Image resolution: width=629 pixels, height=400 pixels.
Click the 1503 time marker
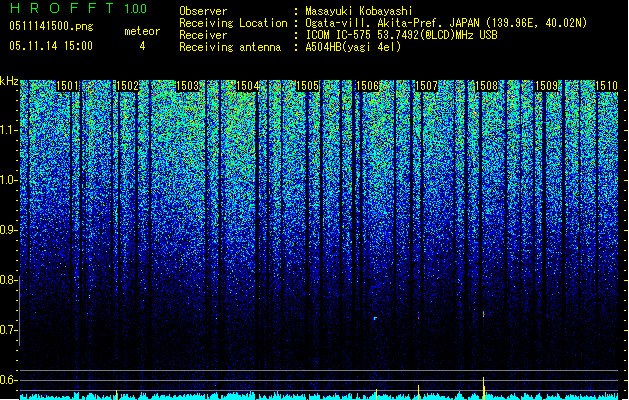(187, 86)
